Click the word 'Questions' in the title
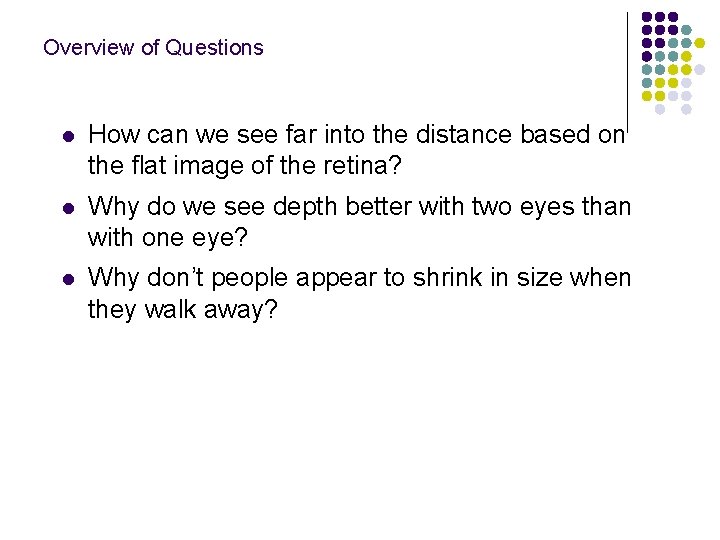Image resolution: width=720 pixels, height=540 pixels. [x=214, y=48]
